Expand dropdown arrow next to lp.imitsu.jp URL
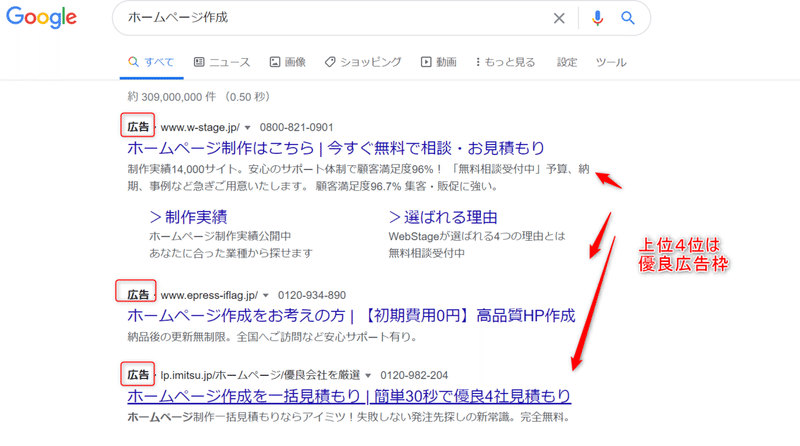Viewport: 800px width, 446px height. [x=368, y=376]
